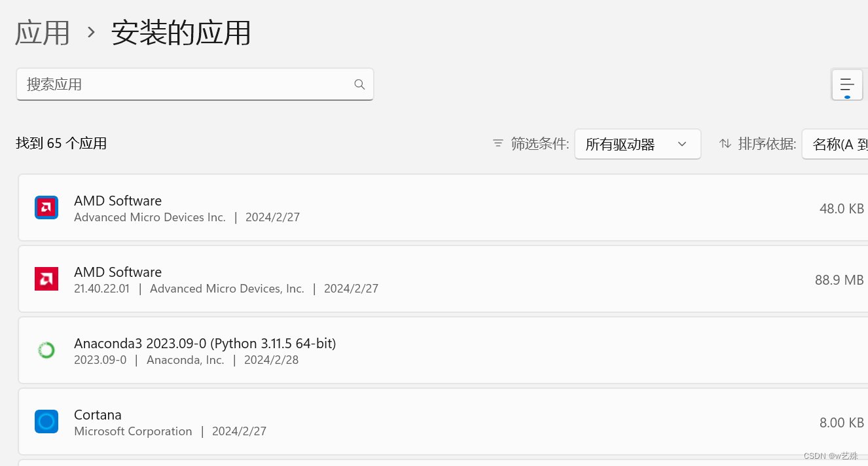
Task: Click the 48.0 KB size value
Action: [842, 209]
